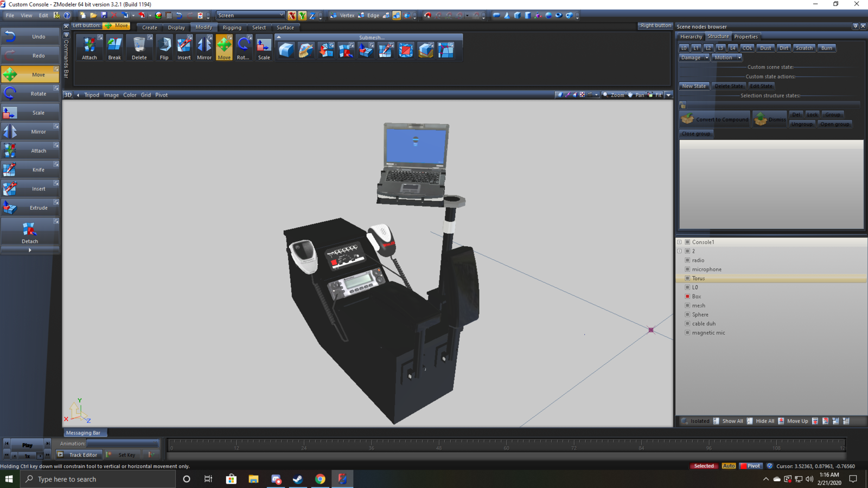868x488 pixels.
Task: Switch to the Hierarchy tab
Action: point(691,37)
